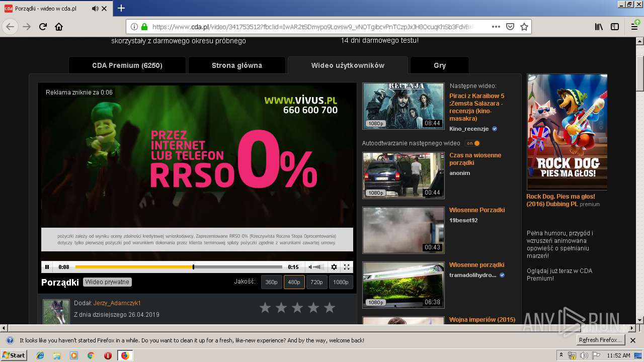644x362 pixels.
Task: Open CDA Premium (6250) tab
Action: pos(127,65)
